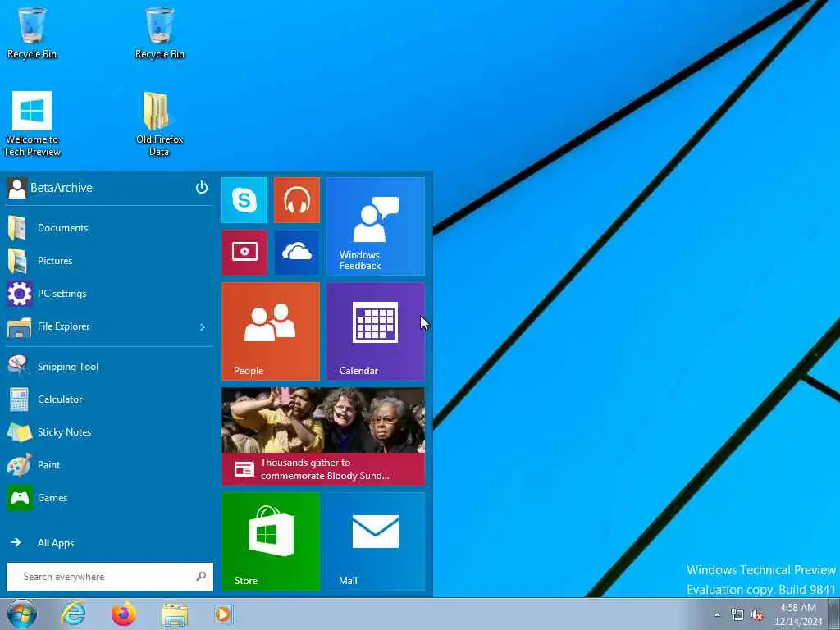Select Welcome to Tech Preview icon
Screen dimensions: 840x630
(32, 124)
